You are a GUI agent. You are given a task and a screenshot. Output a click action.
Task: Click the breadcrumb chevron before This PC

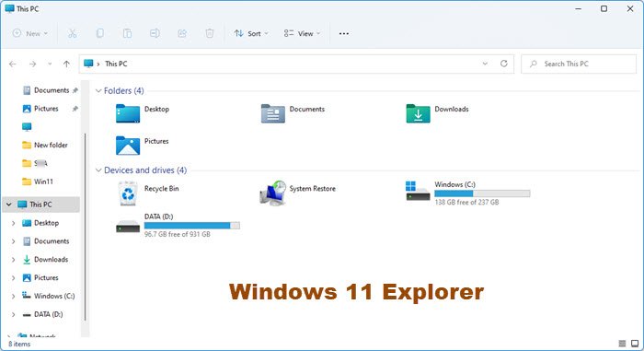98,64
